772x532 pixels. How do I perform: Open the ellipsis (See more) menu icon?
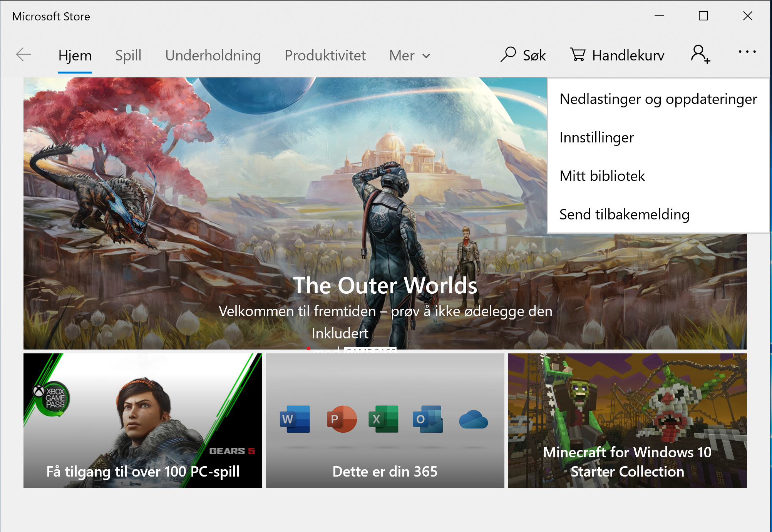[747, 52]
